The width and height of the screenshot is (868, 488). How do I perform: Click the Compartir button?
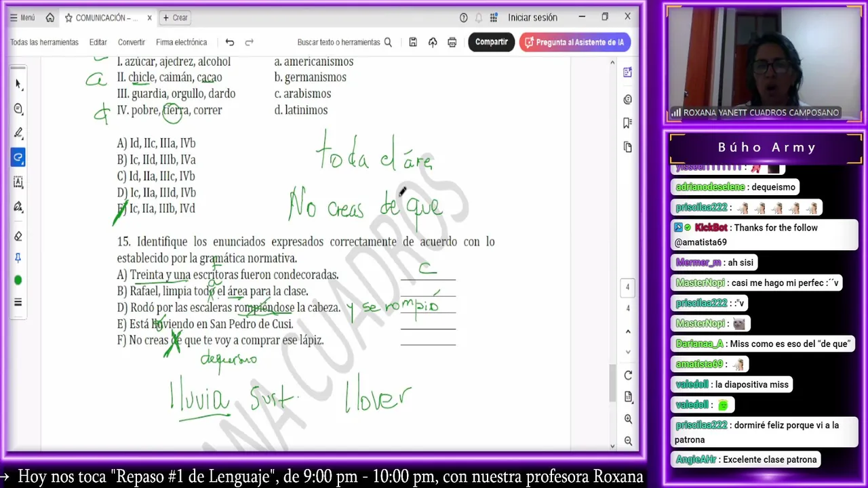coord(491,42)
